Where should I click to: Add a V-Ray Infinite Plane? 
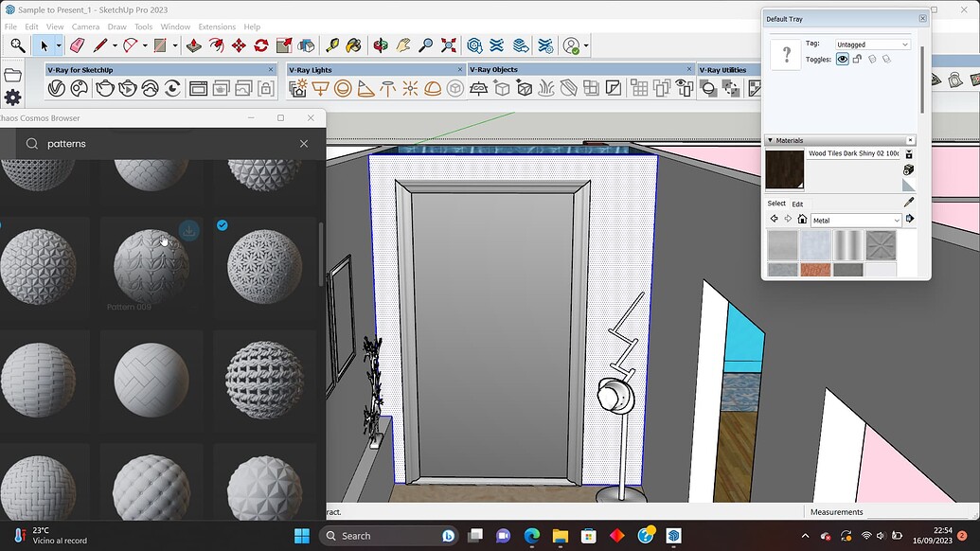click(478, 88)
